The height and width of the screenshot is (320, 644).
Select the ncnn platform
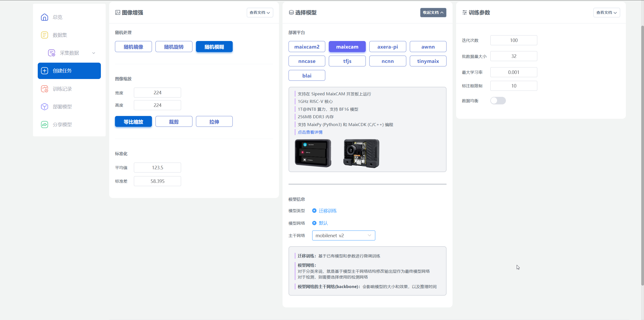(x=388, y=61)
